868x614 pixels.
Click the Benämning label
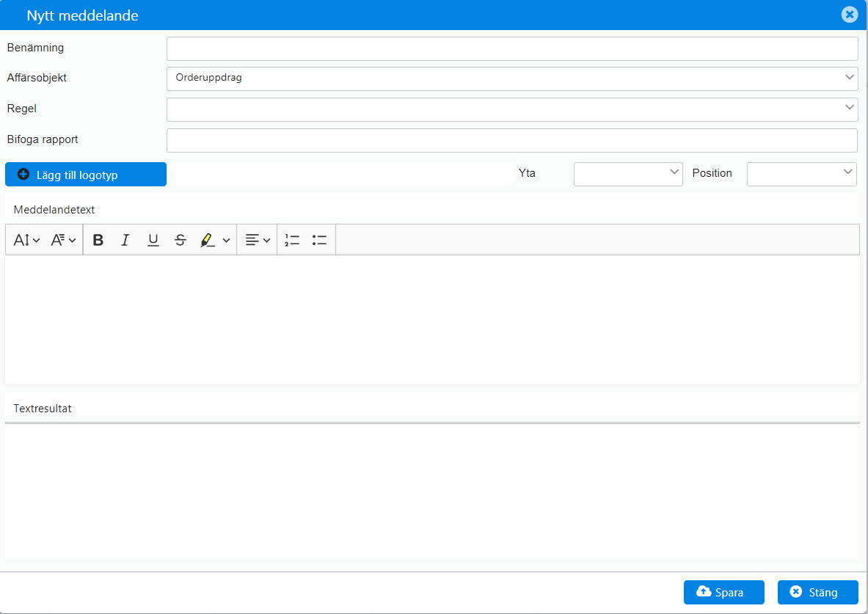pos(35,48)
